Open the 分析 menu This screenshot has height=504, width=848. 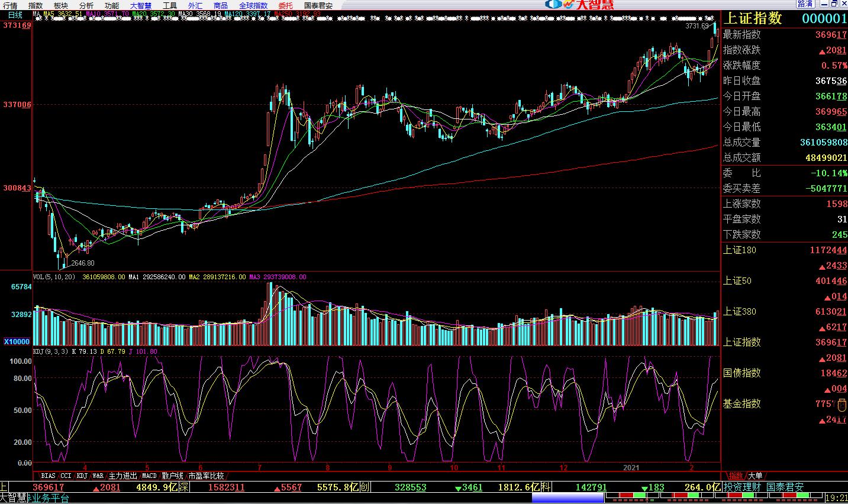[x=86, y=5]
